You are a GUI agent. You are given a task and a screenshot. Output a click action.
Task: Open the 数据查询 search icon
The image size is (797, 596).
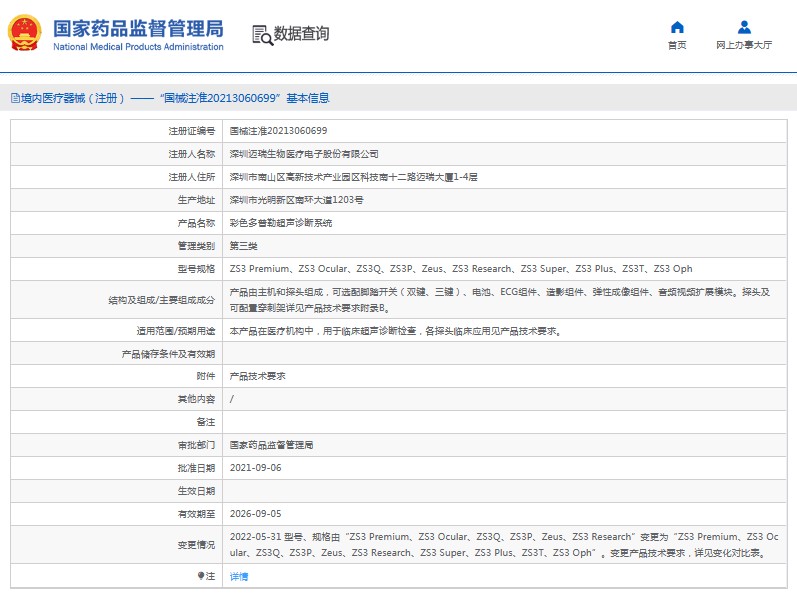pos(262,35)
